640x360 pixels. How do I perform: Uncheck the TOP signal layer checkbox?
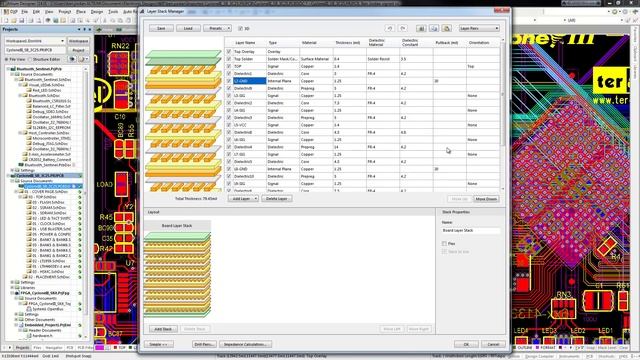point(229,66)
